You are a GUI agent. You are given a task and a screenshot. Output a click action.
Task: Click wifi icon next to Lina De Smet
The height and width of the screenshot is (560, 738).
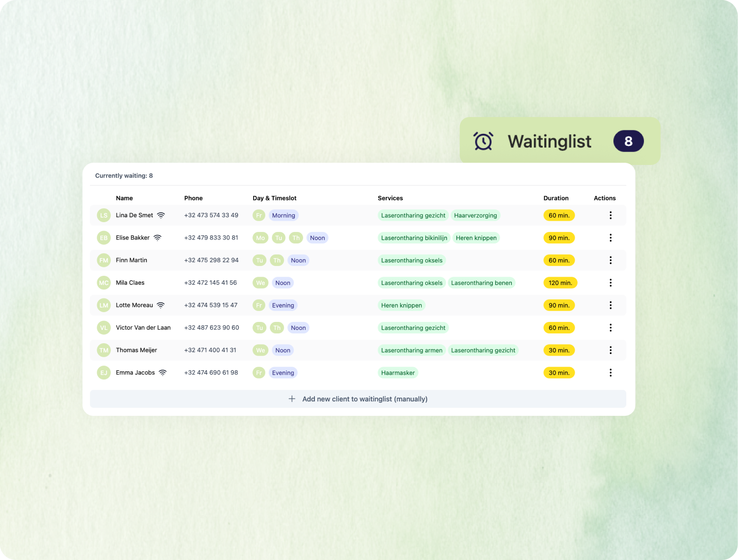161,215
